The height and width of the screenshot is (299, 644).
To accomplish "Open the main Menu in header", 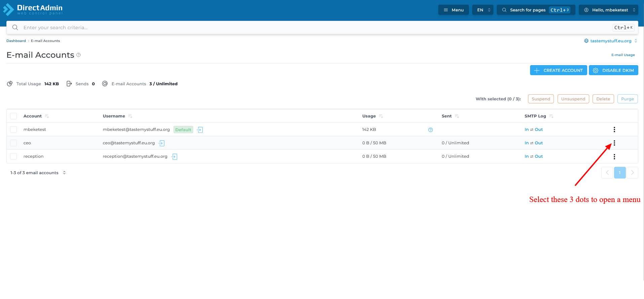I will [x=453, y=10].
